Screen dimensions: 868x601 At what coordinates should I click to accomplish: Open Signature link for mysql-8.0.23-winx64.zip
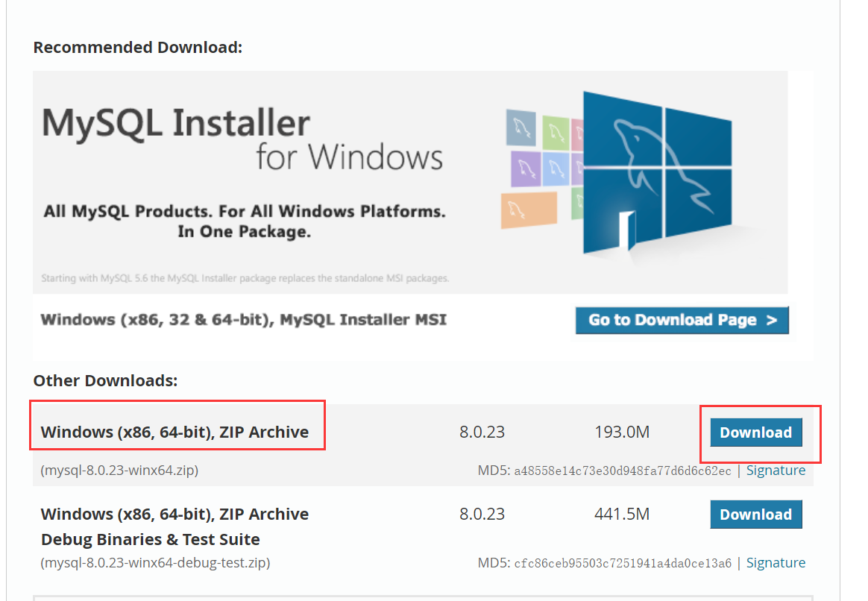coord(776,471)
